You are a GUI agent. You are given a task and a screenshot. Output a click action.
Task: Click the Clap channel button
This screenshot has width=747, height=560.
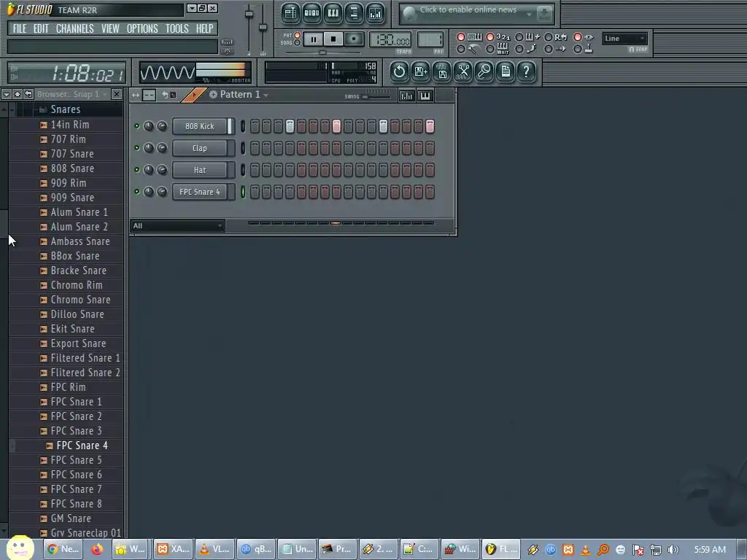click(x=200, y=148)
